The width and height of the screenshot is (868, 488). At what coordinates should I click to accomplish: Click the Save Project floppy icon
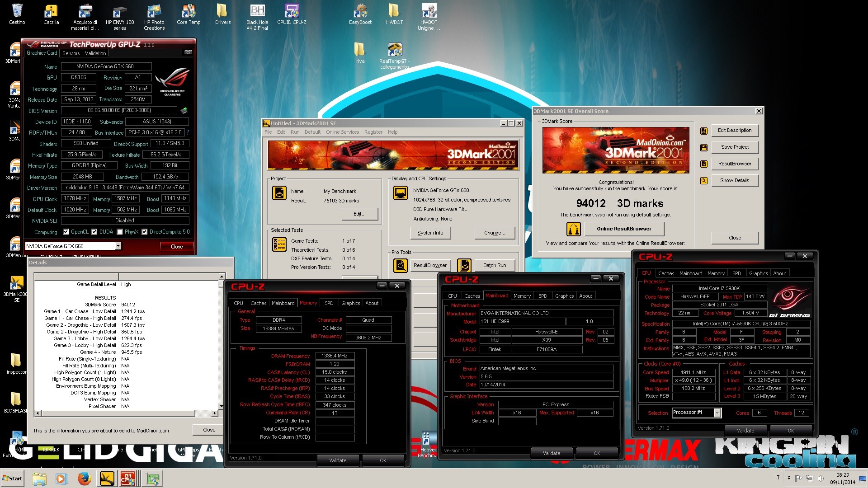coord(704,147)
